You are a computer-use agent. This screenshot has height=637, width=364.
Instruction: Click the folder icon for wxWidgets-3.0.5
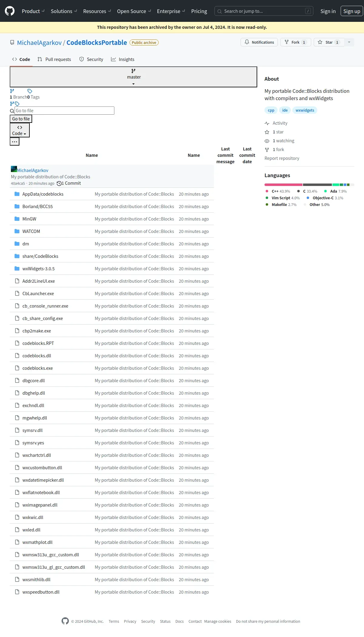click(x=17, y=268)
